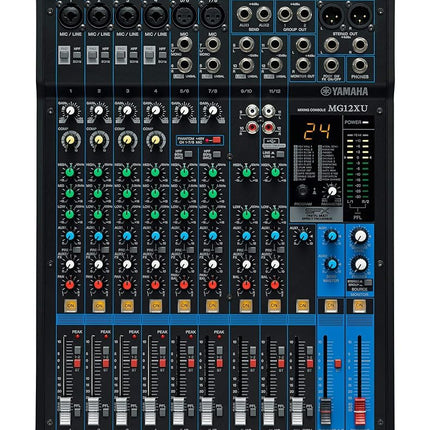Viewport: 430px width, 430px height.
Task: Select the channel 1 red ST assign button
Action: (x=77, y=363)
